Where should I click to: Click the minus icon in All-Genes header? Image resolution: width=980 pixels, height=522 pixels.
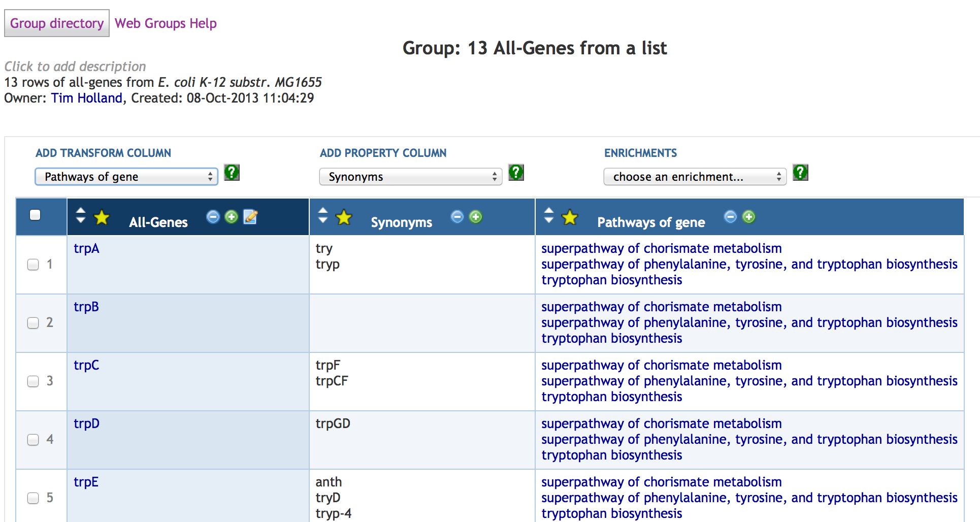point(213,217)
